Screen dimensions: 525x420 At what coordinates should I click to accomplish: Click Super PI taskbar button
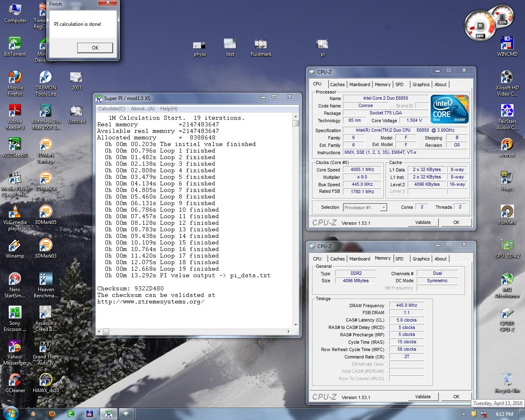pyautogui.click(x=109, y=414)
